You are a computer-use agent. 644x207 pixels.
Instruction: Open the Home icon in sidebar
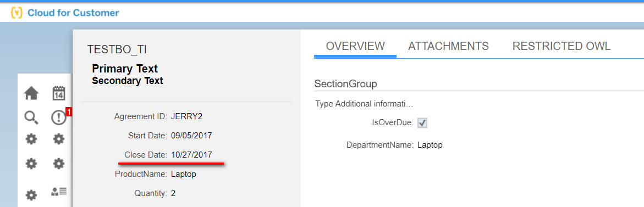click(x=31, y=93)
